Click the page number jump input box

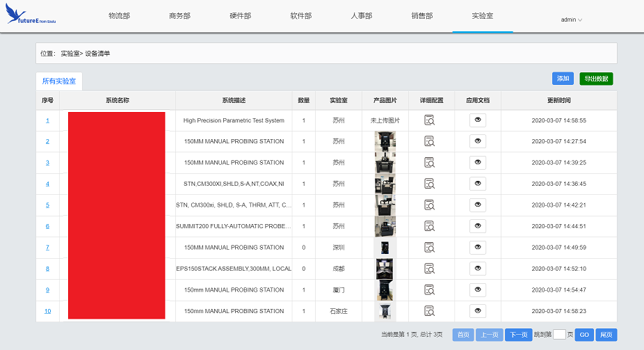(x=559, y=335)
